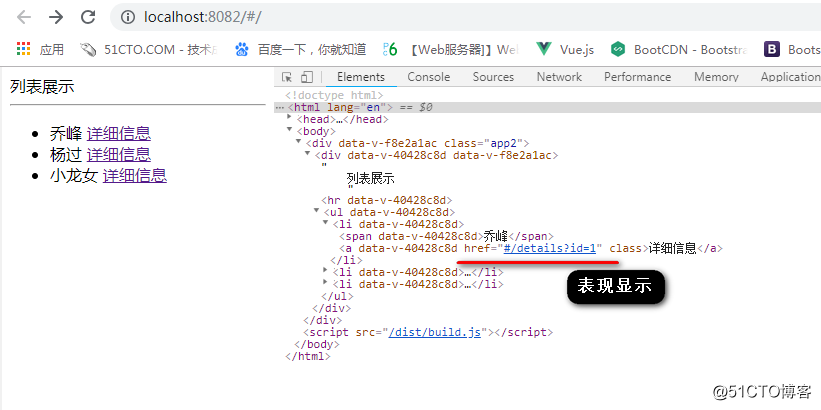Switch to the Application tab
The image size is (821, 410).
[791, 77]
